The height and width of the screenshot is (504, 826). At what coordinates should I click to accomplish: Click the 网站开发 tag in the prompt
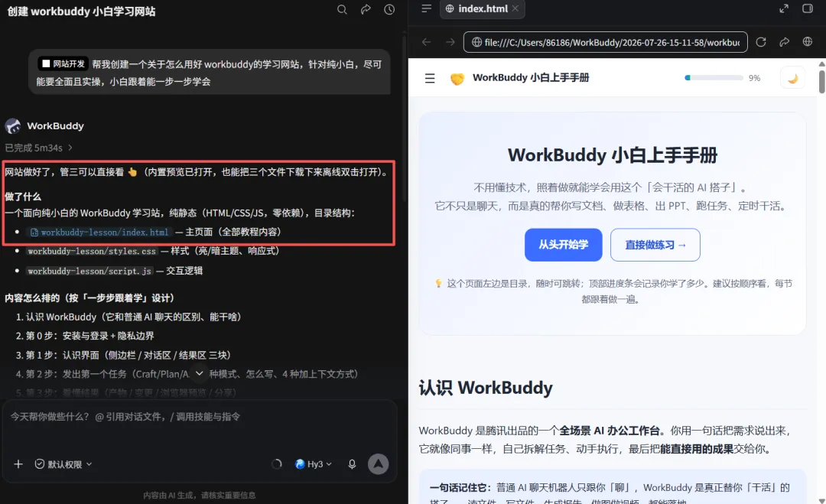click(63, 63)
